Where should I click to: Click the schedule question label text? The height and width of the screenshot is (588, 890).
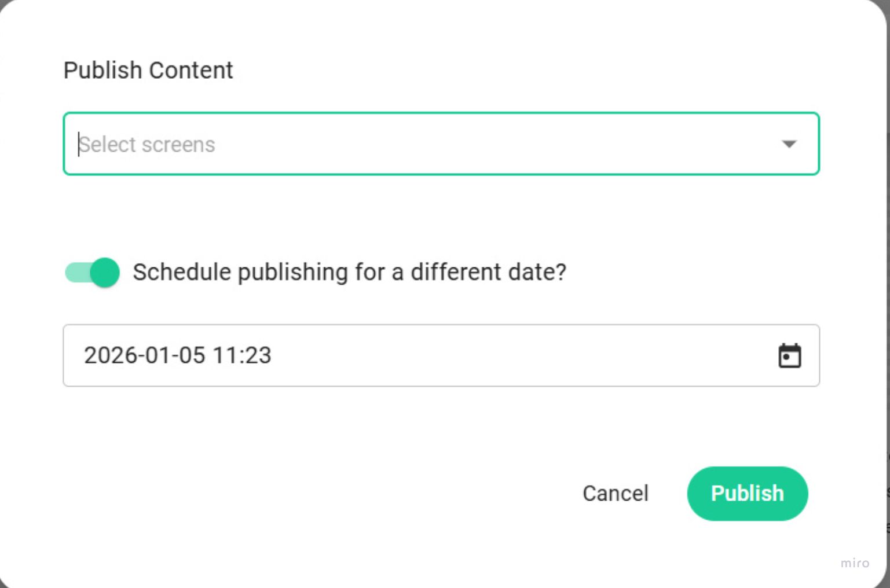pos(350,272)
